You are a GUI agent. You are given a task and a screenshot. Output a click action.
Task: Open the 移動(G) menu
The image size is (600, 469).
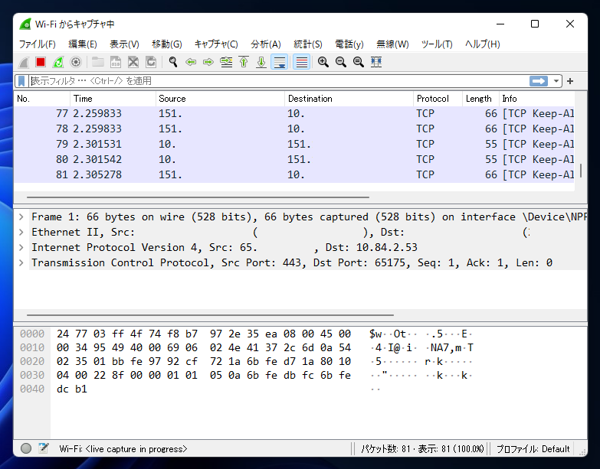point(167,44)
